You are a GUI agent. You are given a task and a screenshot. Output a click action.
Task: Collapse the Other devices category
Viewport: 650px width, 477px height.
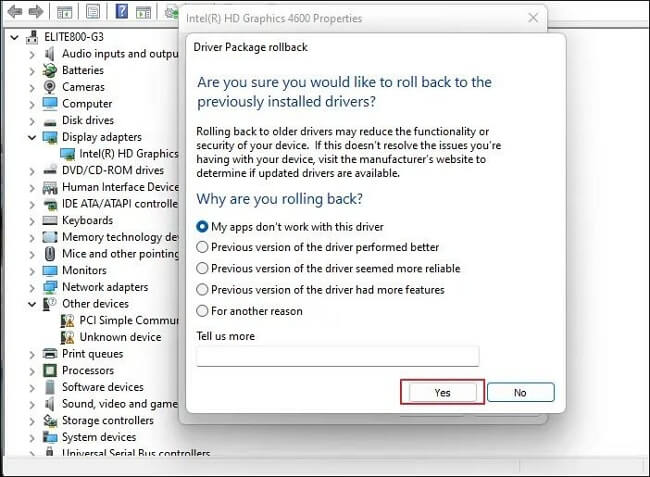[32, 304]
